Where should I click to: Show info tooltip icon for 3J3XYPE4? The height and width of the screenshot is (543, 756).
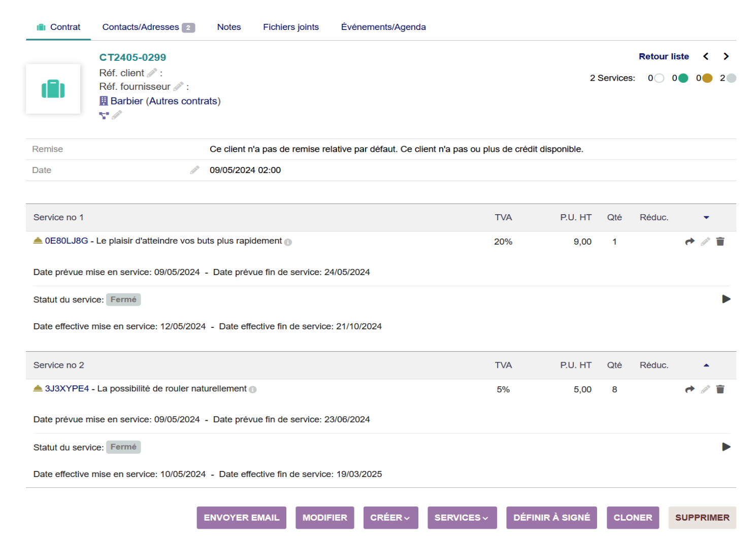[x=253, y=390]
